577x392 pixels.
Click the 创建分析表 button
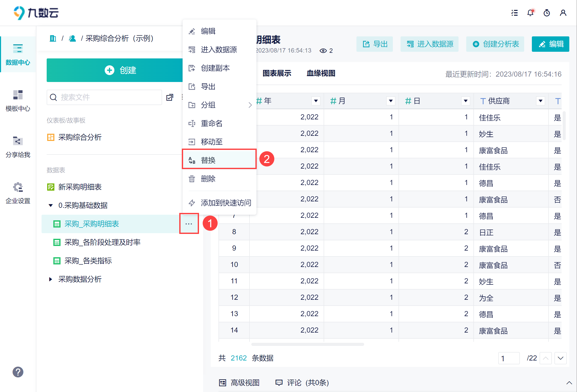495,44
